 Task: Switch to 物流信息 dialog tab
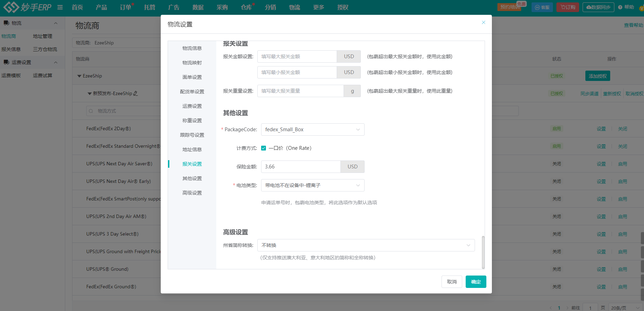[192, 48]
